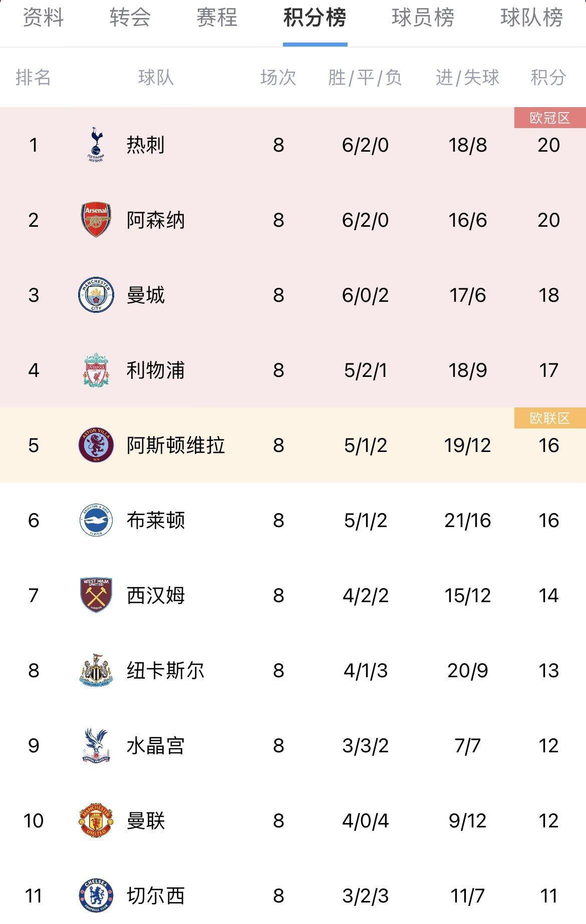Select the Liverpool club logo
This screenshot has height=924, width=586.
96,370
